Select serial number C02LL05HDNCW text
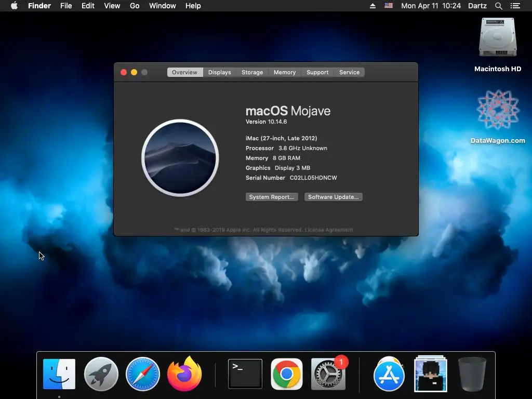The width and height of the screenshot is (532, 399). (313, 178)
